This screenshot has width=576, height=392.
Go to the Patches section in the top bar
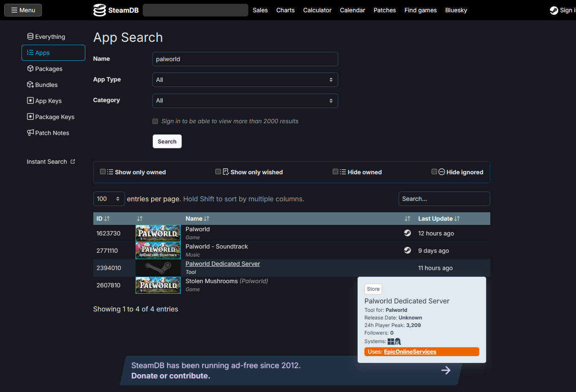coord(384,10)
